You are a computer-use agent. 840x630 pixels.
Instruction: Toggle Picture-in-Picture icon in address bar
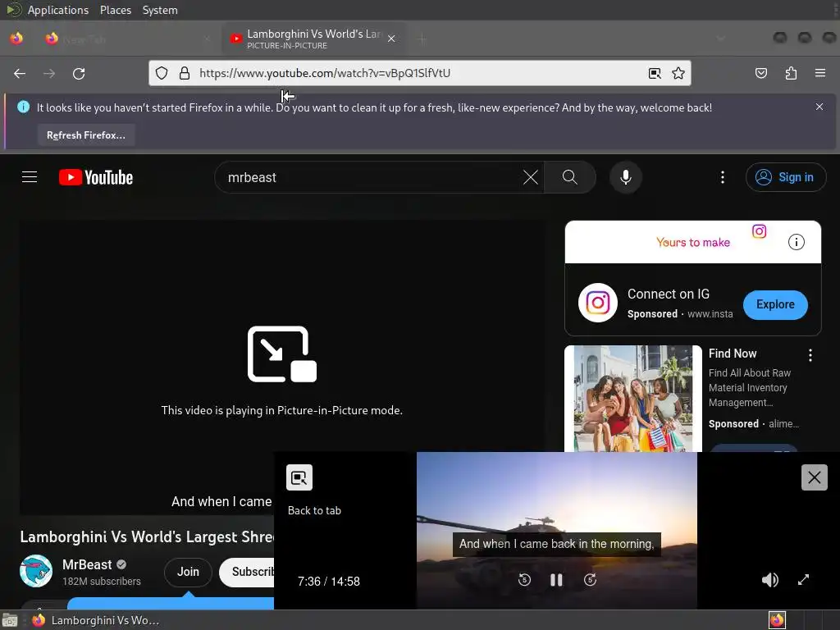pyautogui.click(x=655, y=73)
